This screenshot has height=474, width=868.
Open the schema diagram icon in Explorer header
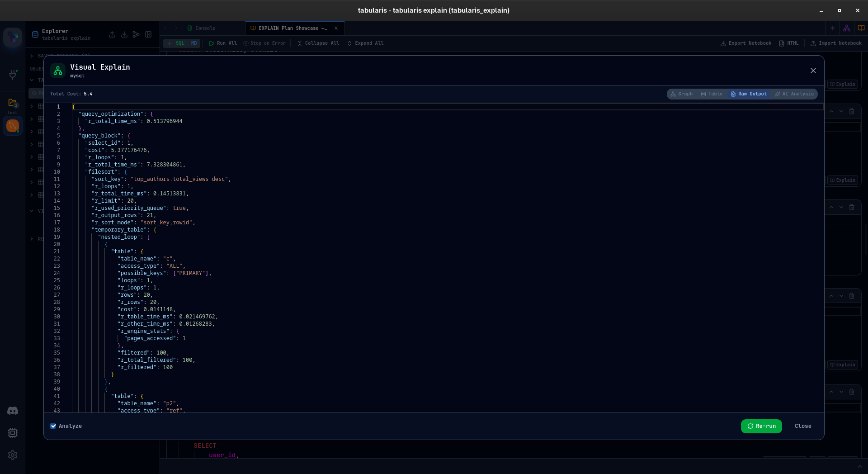pos(136,34)
